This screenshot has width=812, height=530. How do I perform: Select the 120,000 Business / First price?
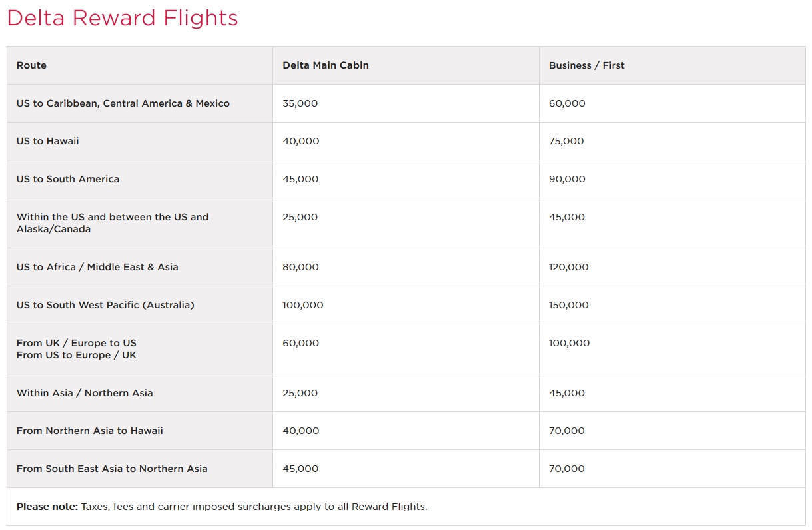pos(568,267)
